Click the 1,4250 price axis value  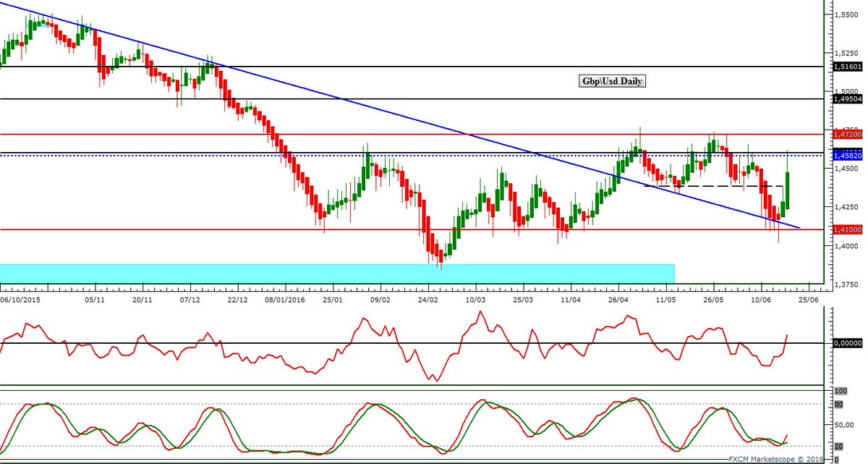pyautogui.click(x=846, y=207)
